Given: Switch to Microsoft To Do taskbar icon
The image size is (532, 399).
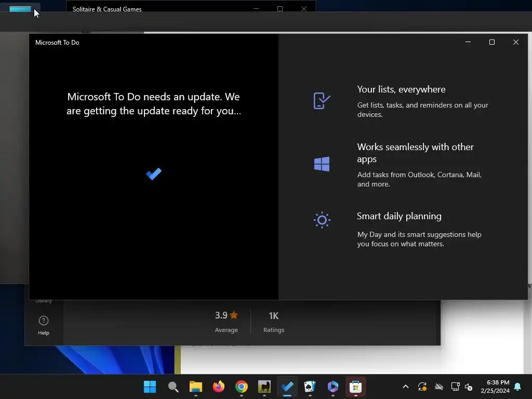Looking at the screenshot, I should (287, 387).
